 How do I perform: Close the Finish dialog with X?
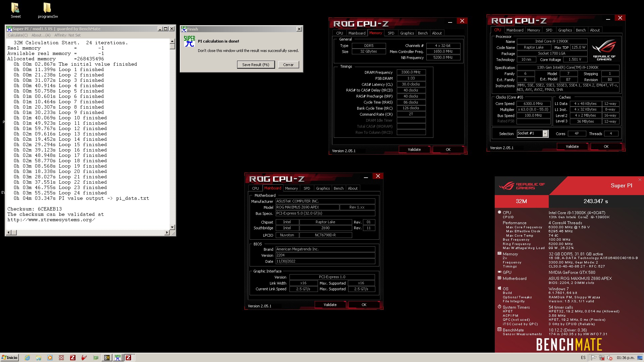click(x=299, y=29)
